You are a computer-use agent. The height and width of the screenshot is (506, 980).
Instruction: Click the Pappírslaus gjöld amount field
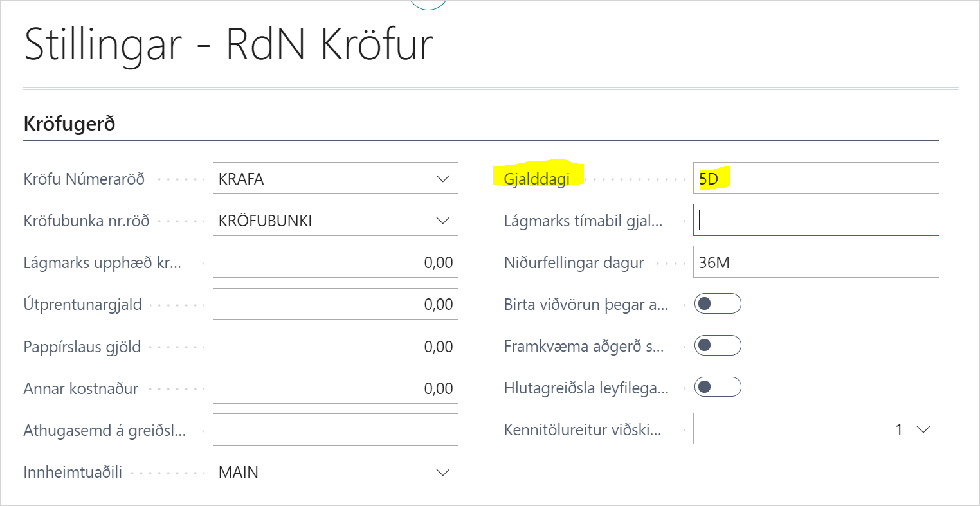point(335,345)
